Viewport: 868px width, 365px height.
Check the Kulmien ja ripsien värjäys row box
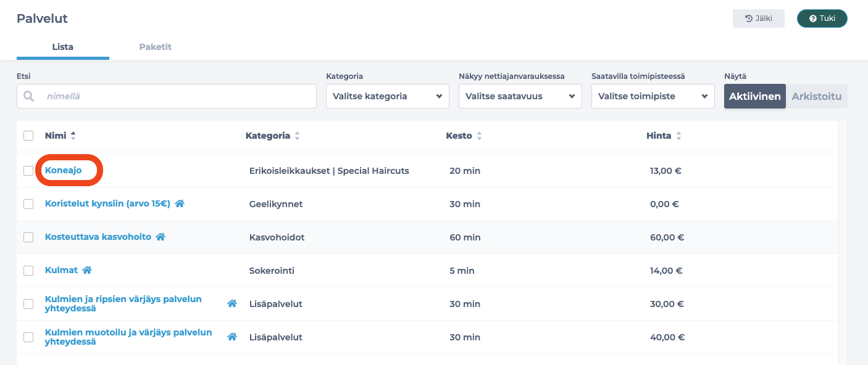28,304
